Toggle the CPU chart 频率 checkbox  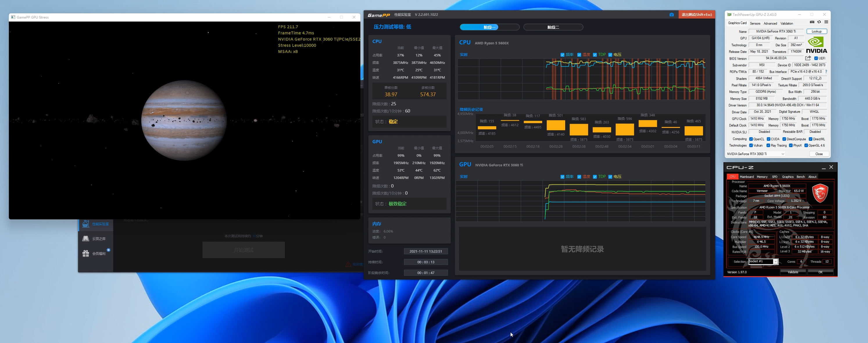562,55
